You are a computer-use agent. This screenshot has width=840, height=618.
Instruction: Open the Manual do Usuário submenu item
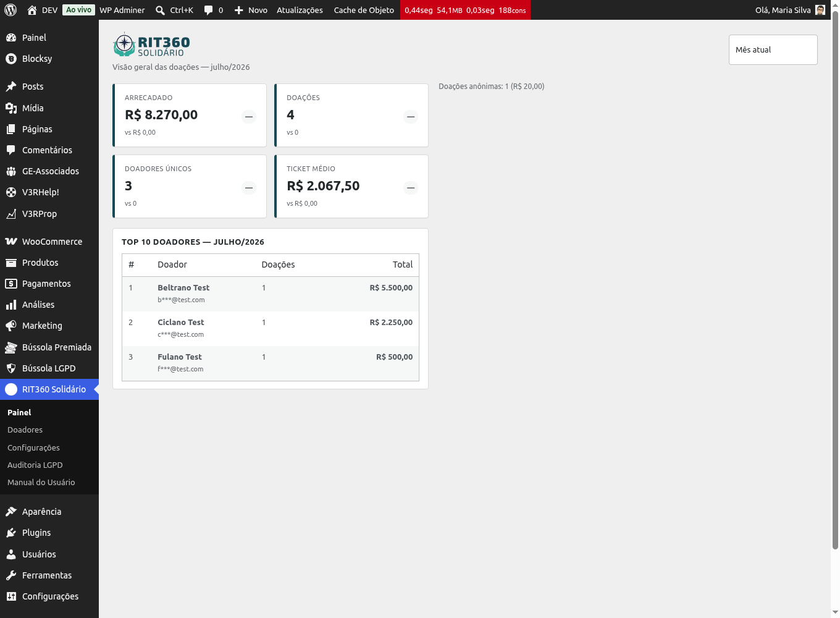[x=41, y=483]
